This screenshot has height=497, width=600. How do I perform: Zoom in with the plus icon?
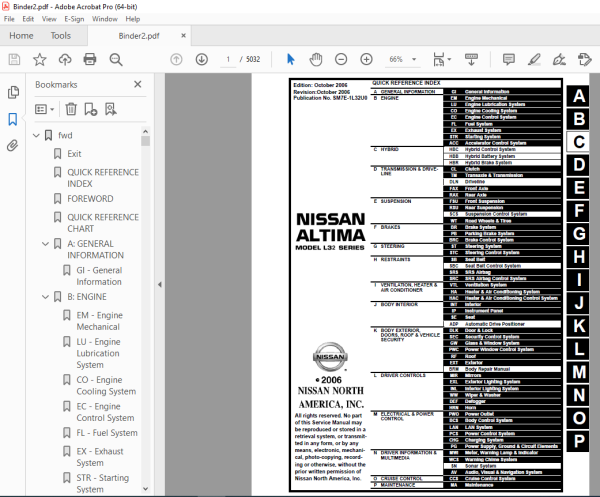tap(366, 59)
